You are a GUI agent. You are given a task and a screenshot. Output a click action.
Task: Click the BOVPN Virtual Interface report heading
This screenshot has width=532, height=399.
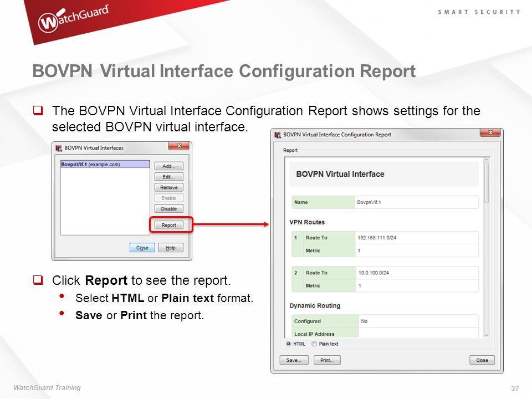[340, 174]
